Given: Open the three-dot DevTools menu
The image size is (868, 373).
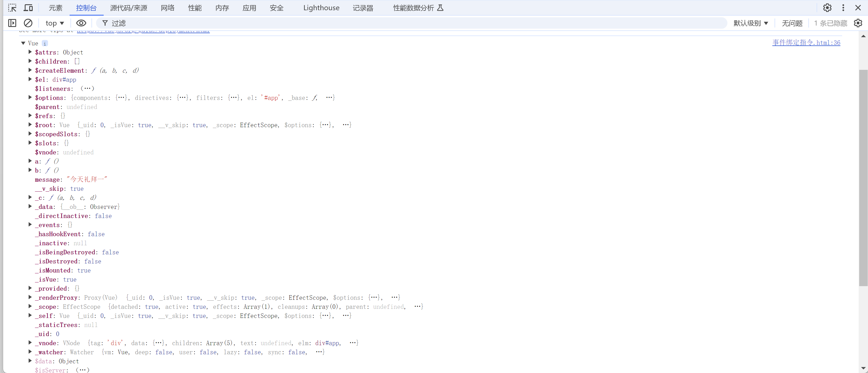Looking at the screenshot, I should pos(843,8).
